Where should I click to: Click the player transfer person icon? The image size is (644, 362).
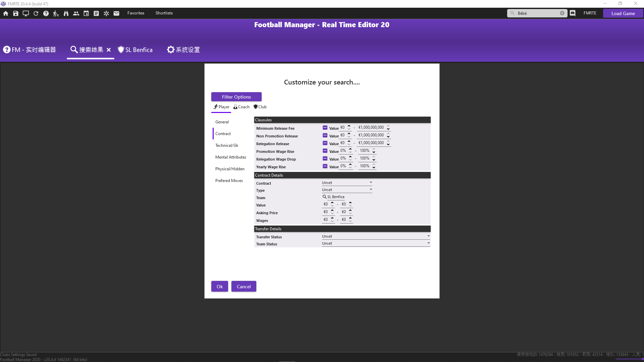(56, 13)
